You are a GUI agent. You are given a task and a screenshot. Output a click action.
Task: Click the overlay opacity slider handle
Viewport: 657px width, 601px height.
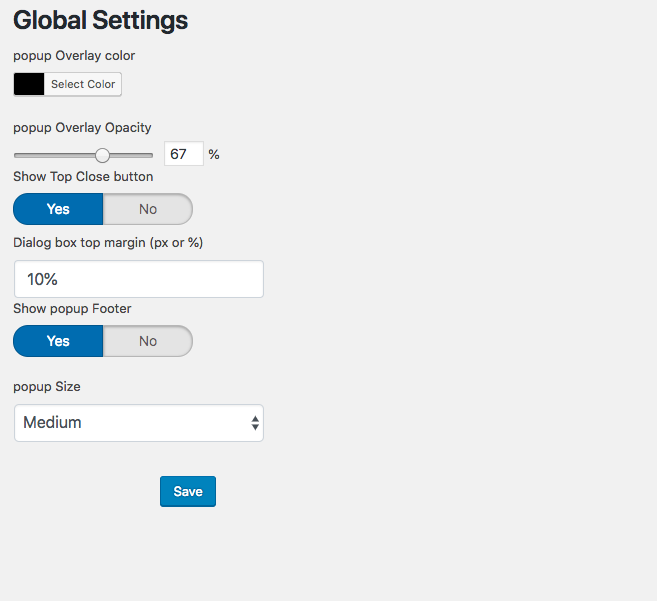click(102, 155)
